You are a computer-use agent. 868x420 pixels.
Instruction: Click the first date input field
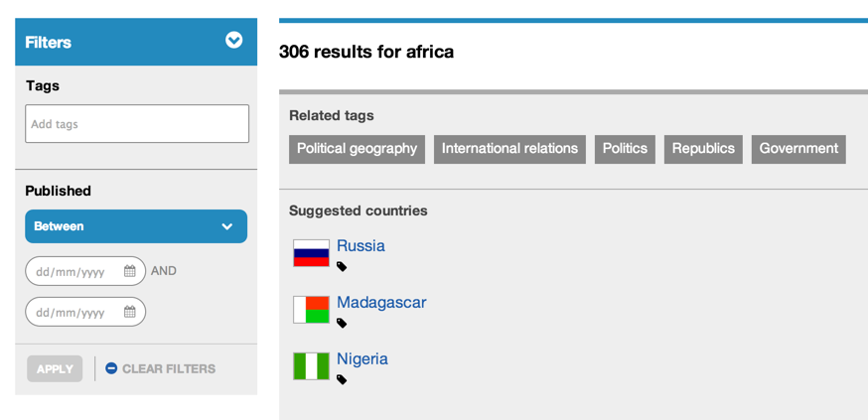pyautogui.click(x=75, y=271)
